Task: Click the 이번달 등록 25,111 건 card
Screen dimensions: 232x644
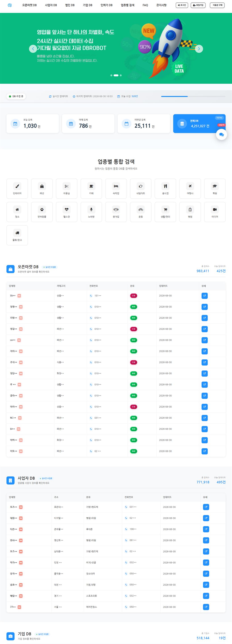Action: pos(144,123)
